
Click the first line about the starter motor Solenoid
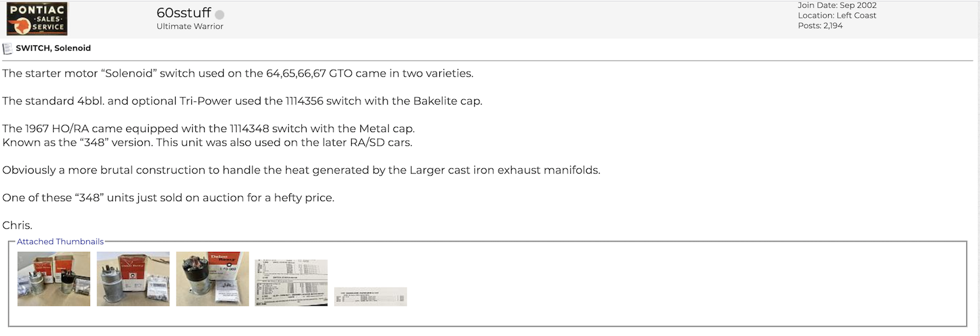point(237,74)
